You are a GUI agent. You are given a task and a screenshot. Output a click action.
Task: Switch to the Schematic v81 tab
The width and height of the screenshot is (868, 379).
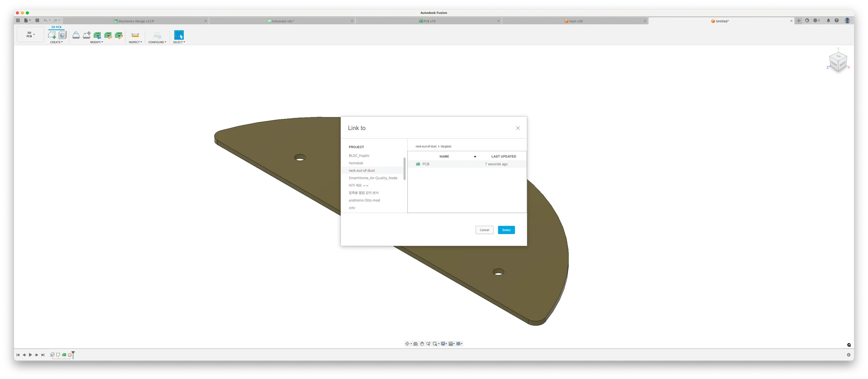283,21
